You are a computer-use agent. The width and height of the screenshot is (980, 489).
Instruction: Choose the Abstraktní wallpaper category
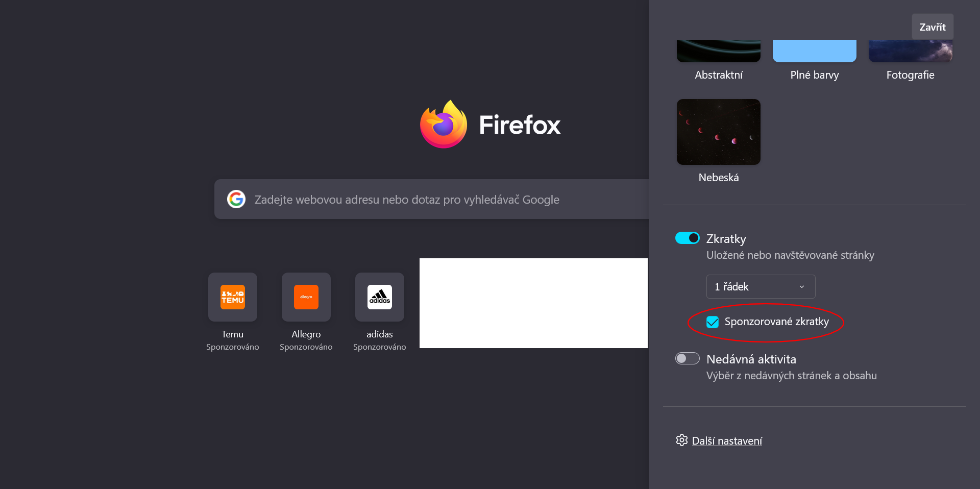click(x=719, y=51)
